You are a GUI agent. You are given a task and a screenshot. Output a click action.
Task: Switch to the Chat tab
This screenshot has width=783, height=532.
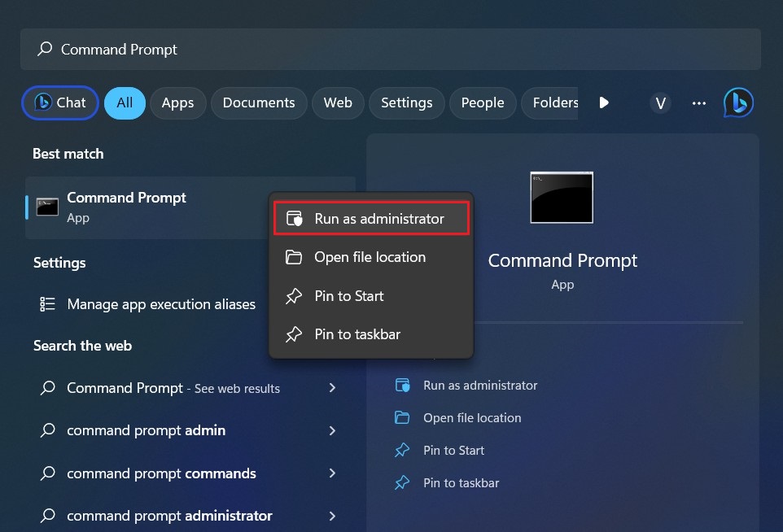coord(60,102)
